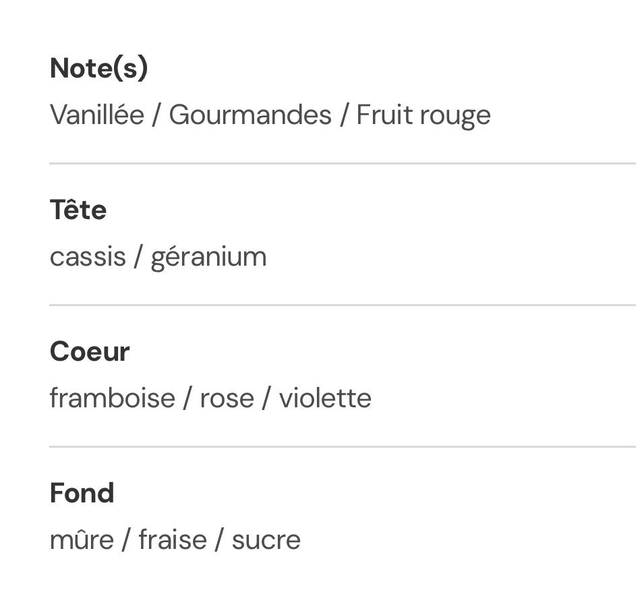Click the fraise base note

pos(172,541)
